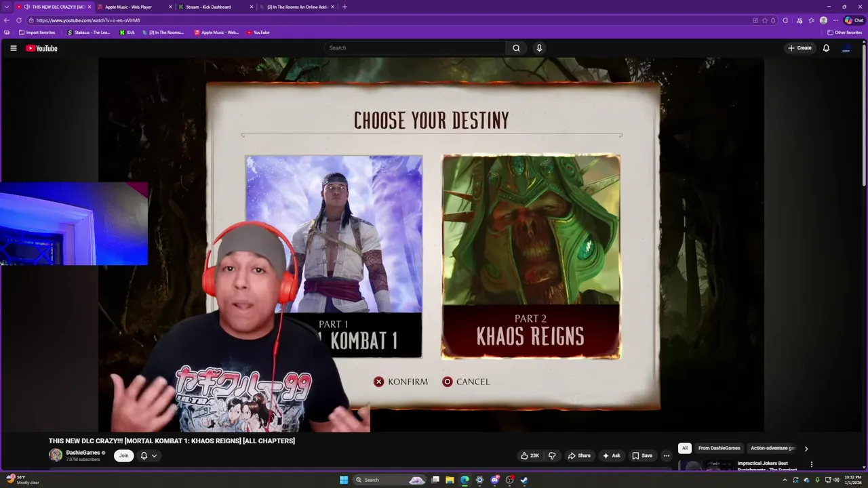Image resolution: width=868 pixels, height=488 pixels.
Task: Open channel notification bell preferences
Action: [x=149, y=455]
